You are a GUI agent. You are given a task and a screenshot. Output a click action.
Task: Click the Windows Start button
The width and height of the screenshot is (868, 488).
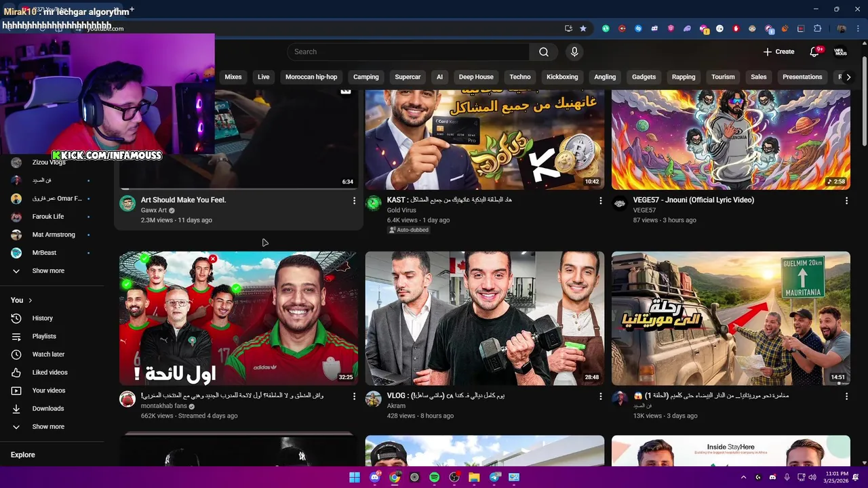355,477
